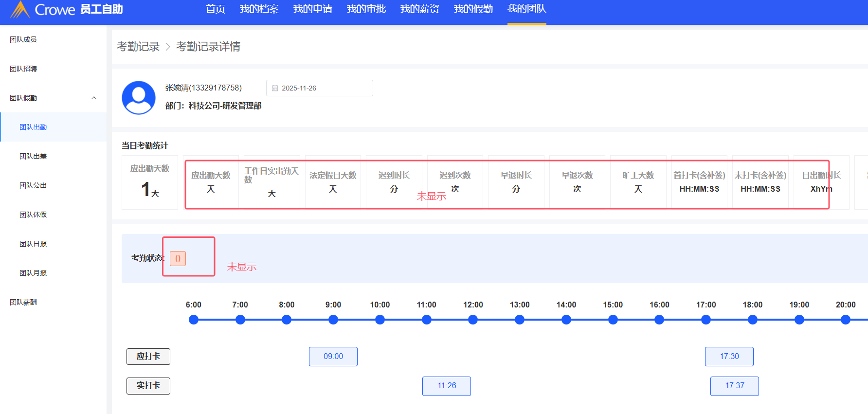Open 团队月报 sidebar item

(33, 273)
